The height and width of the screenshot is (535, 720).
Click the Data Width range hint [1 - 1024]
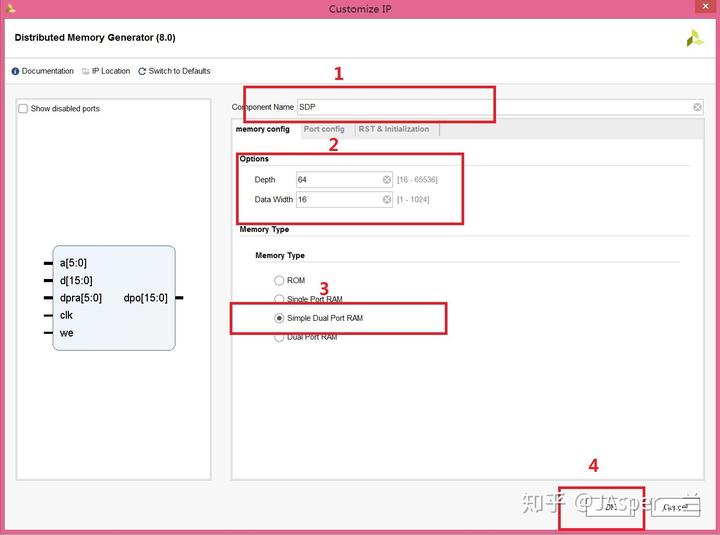(413, 199)
